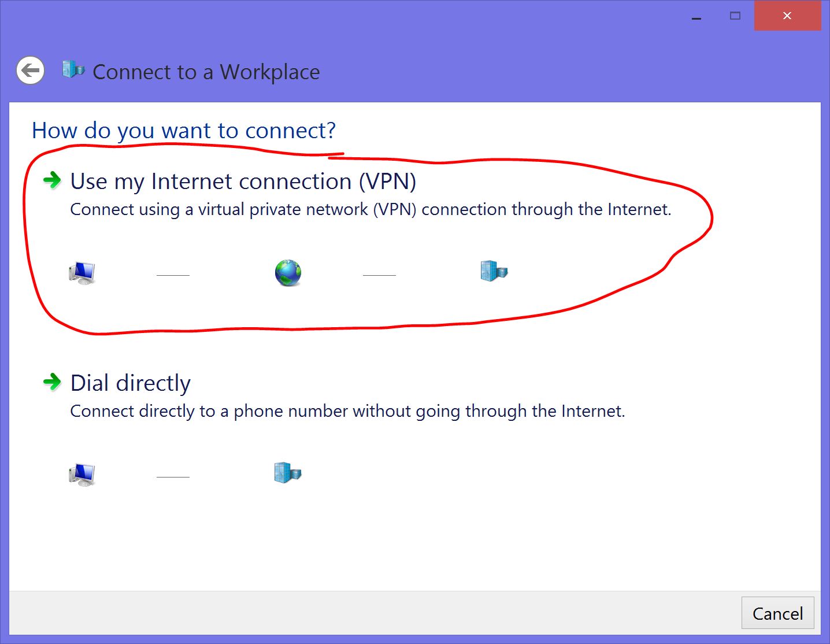Click the computer icon in dial-up diagram
This screenshot has height=644, width=830.
pyautogui.click(x=81, y=475)
